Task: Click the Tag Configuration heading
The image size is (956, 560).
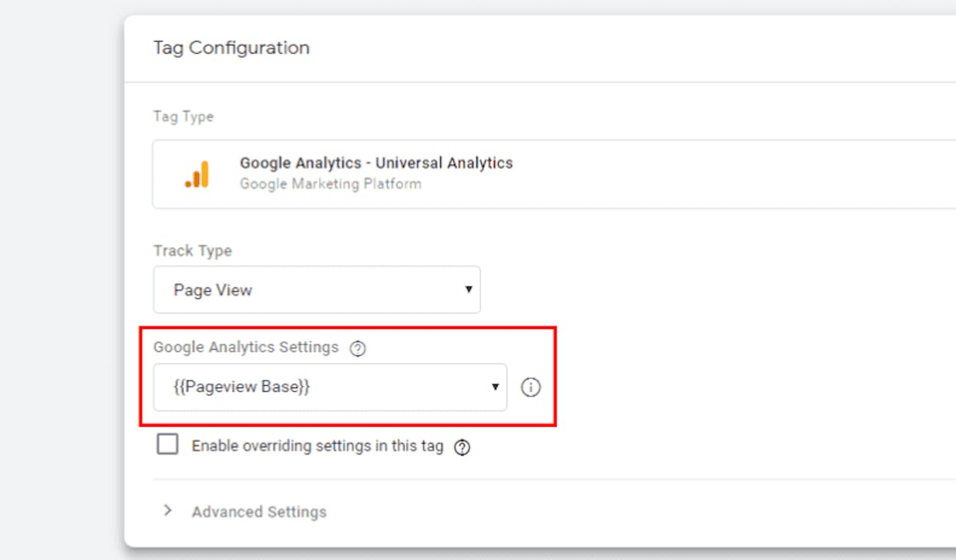Action: [231, 48]
